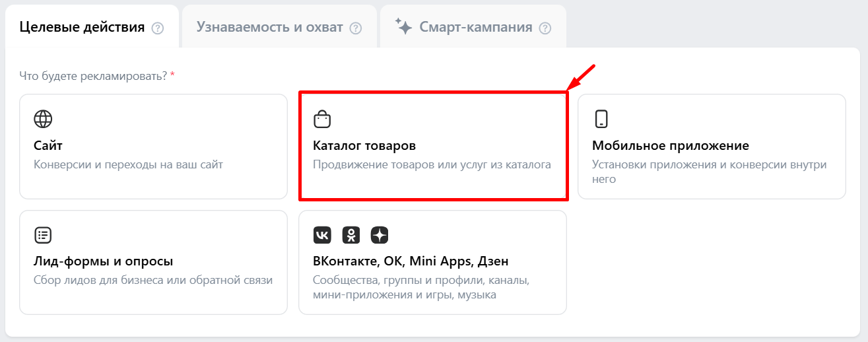Image resolution: width=868 pixels, height=342 pixels.
Task: Choose ВКонтакте, OK, Mini Apps, Дзен heading
Action: 411,261
